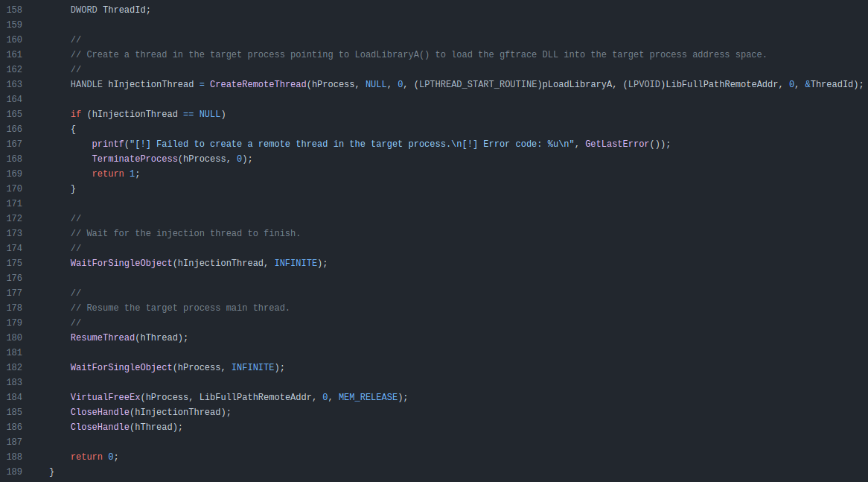Viewport: 868px width, 482px height.
Task: Click the pLoadLibraryA argument
Action: (x=577, y=84)
